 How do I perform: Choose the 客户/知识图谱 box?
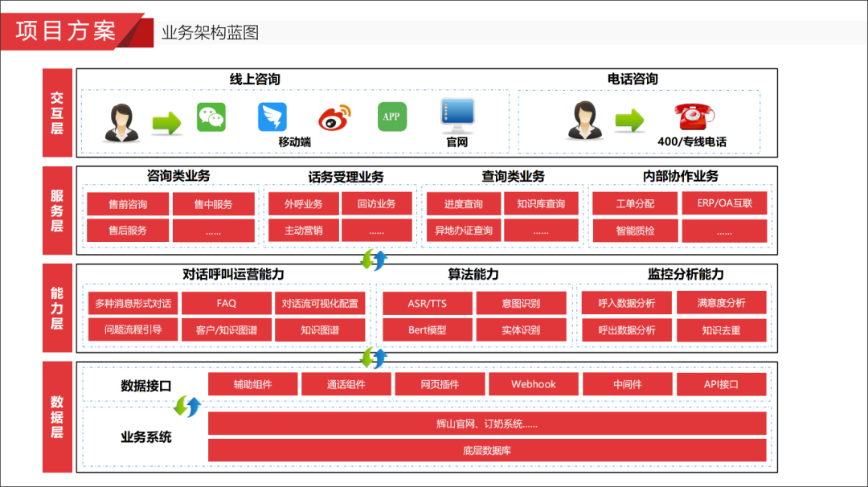[227, 329]
